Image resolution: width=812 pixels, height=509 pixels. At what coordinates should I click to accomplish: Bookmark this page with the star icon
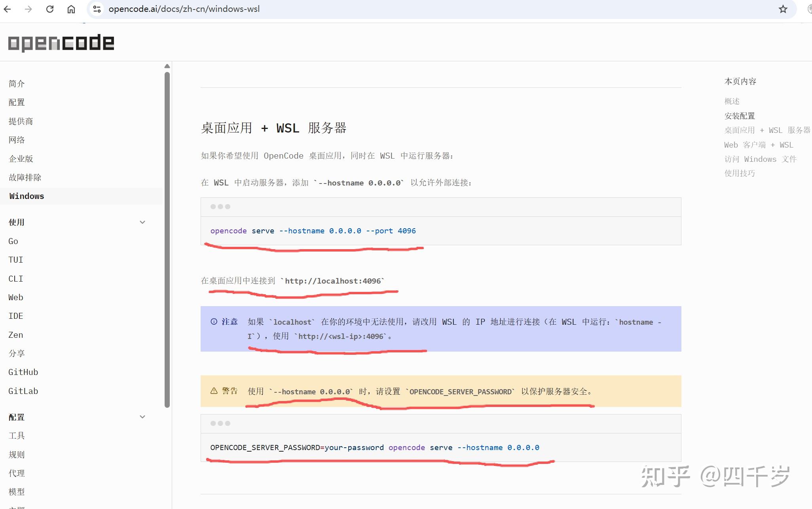pos(783,9)
